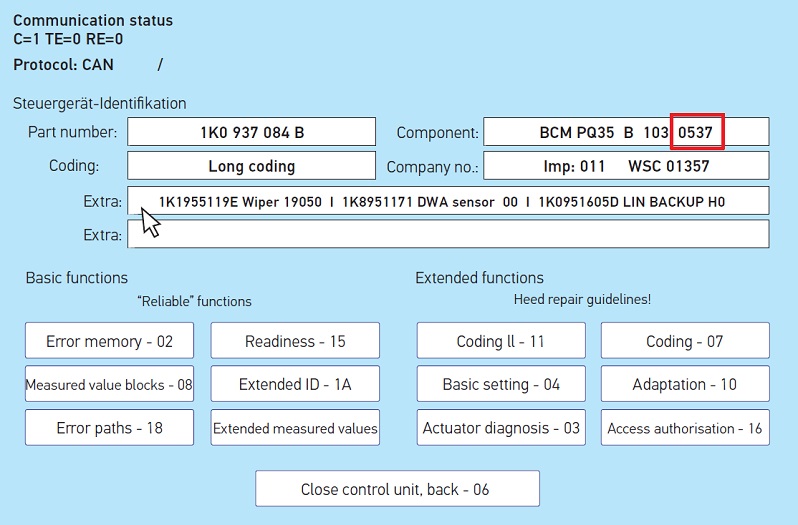Open Error paths - 18
Viewport: 798px width, 525px height.
[109, 428]
